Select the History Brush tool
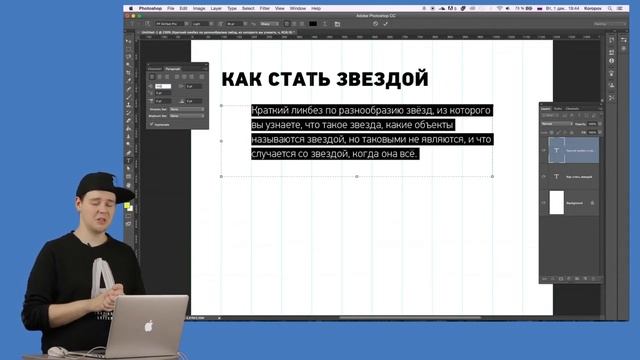Viewport: 640px width, 360px height. (x=129, y=112)
